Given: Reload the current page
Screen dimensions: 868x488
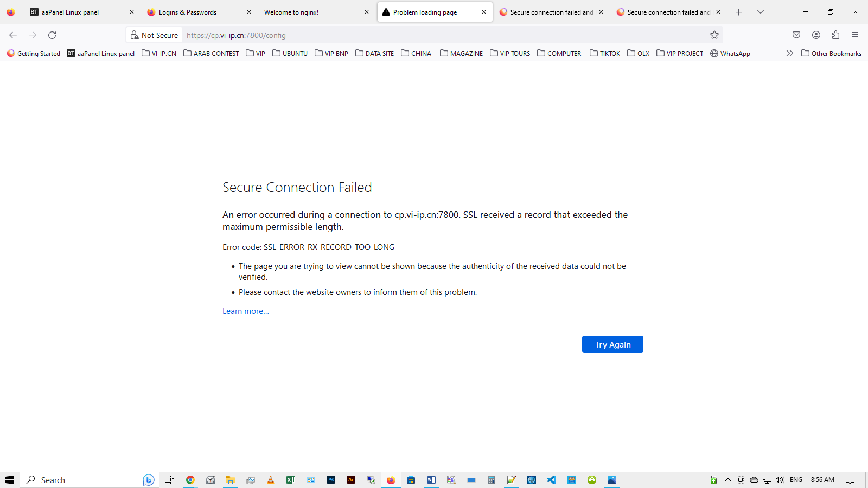Looking at the screenshot, I should [x=52, y=35].
